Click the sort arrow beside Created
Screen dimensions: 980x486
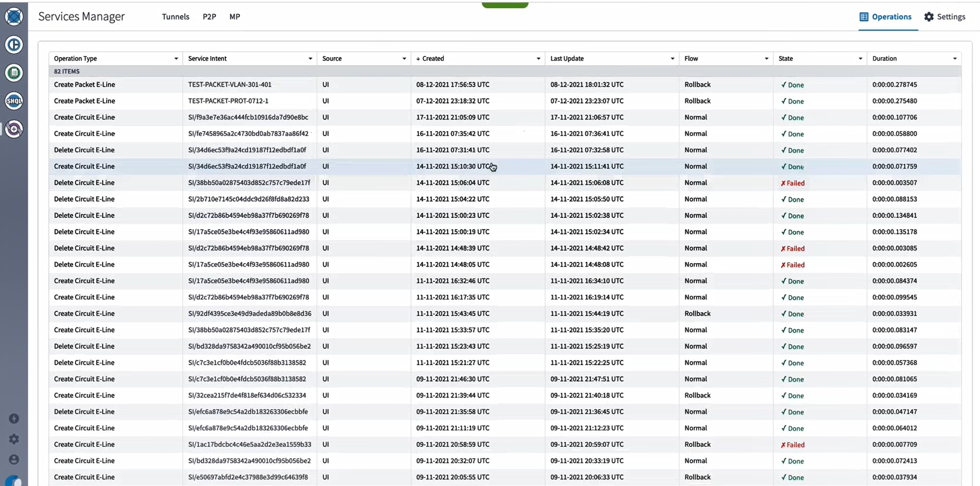[x=418, y=59]
